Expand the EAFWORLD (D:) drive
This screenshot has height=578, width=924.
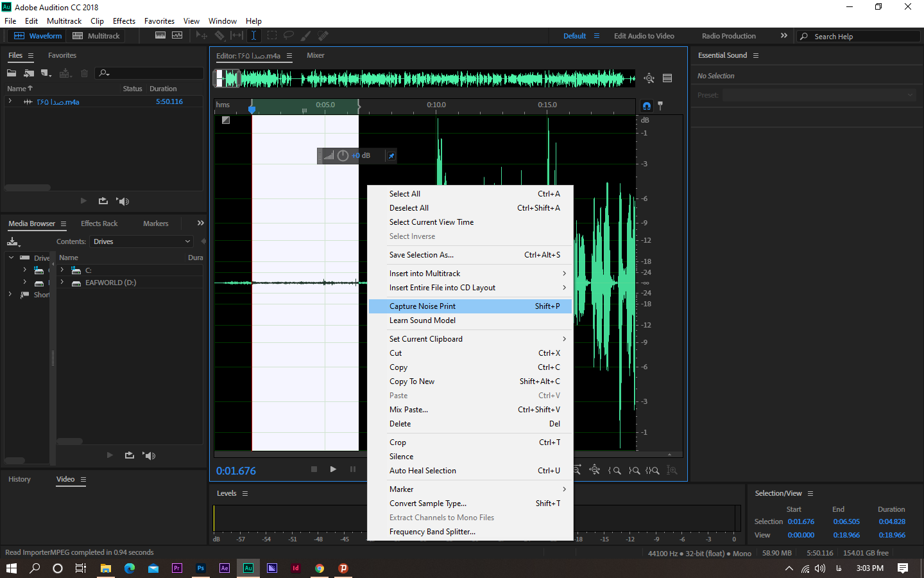(x=62, y=282)
